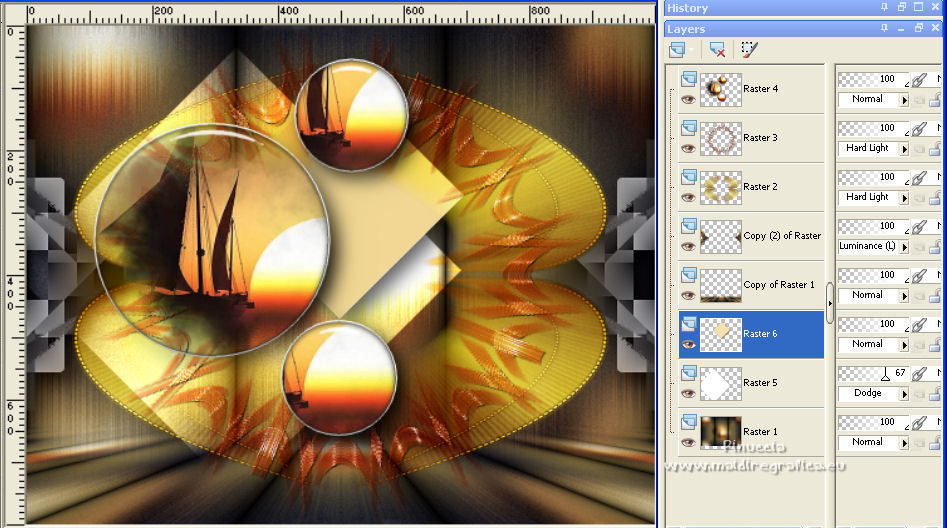Pin the History palette with pushpin icon

(x=884, y=7)
